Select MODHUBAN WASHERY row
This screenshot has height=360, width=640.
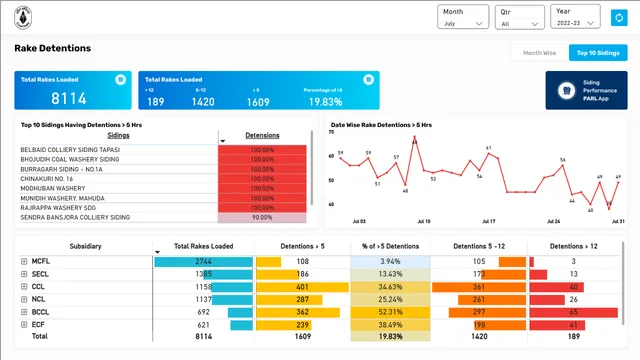[x=163, y=188]
